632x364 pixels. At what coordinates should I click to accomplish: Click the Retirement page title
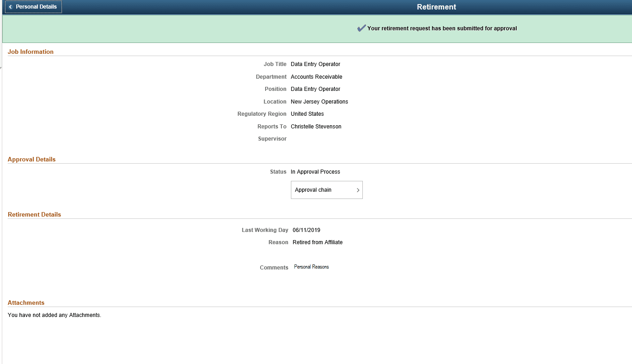(x=437, y=7)
